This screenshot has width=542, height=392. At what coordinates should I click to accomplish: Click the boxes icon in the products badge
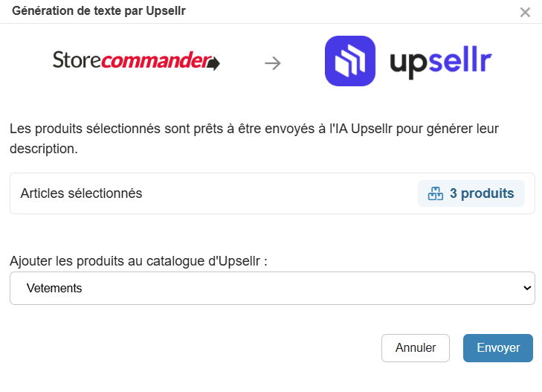(x=435, y=193)
